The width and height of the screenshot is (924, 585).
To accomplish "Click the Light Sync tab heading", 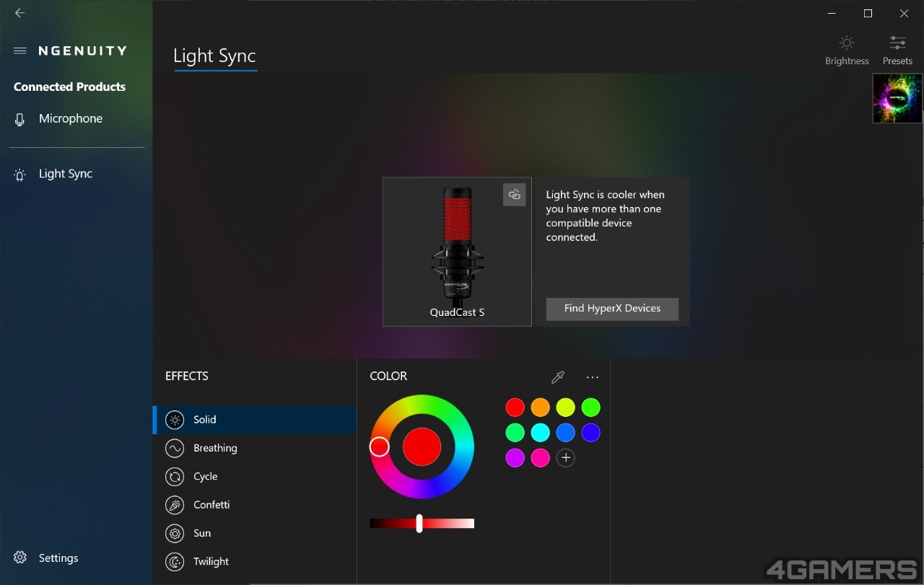I will click(214, 56).
